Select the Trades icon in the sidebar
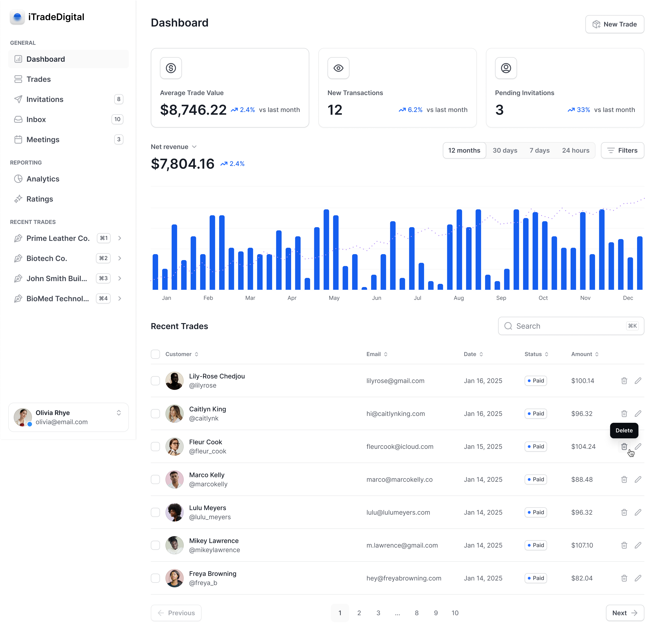 point(19,79)
